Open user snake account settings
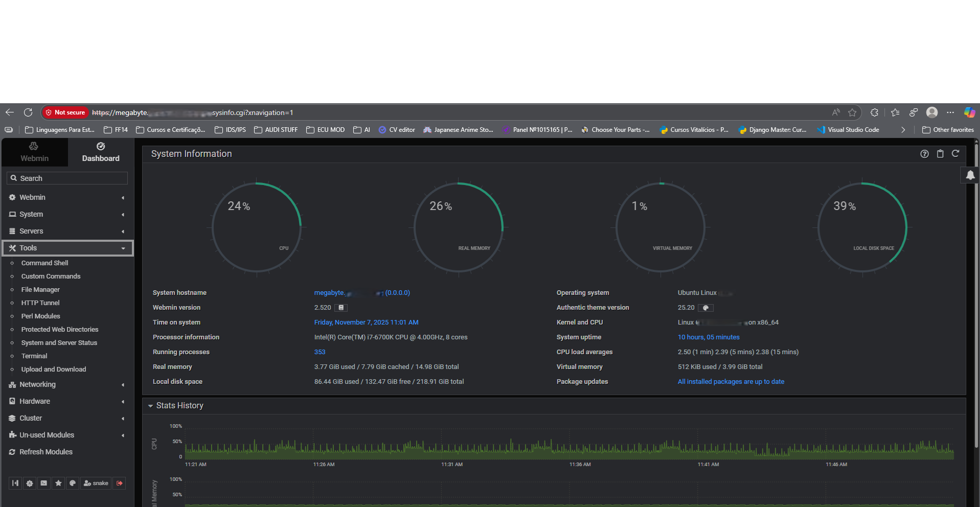Image resolution: width=980 pixels, height=507 pixels. tap(96, 483)
